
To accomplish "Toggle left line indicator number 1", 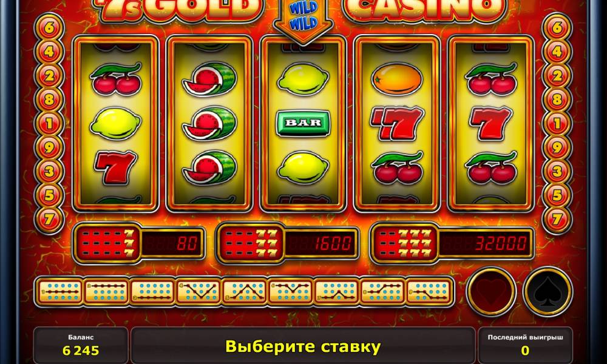I will [49, 123].
